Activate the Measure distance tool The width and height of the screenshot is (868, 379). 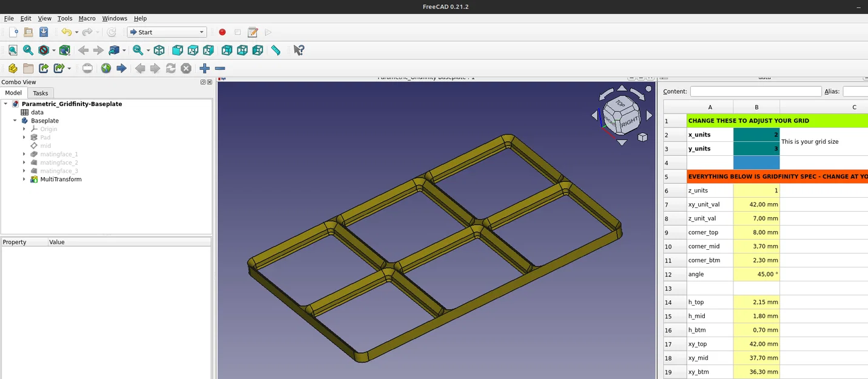276,50
